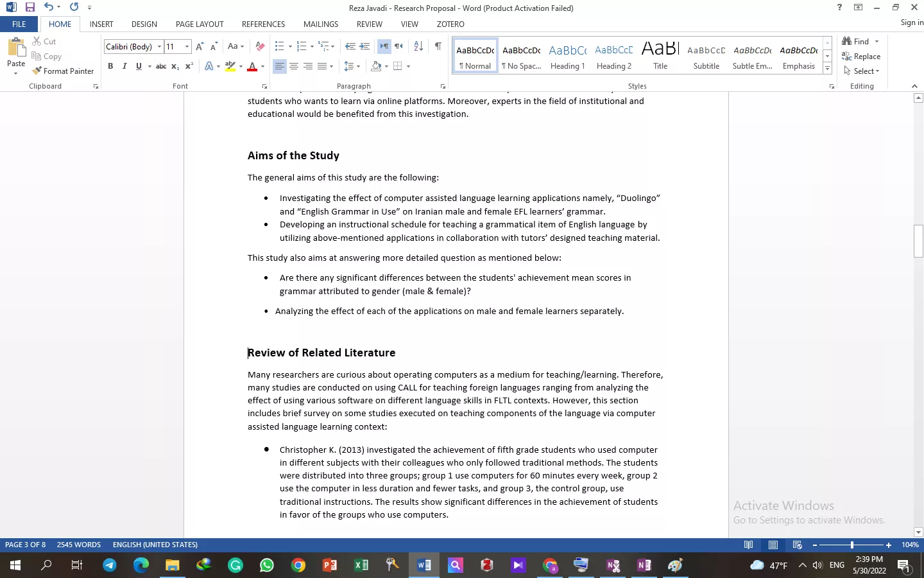Sort the selection with the A-Z sort icon
This screenshot has width=924, height=578.
(x=418, y=47)
